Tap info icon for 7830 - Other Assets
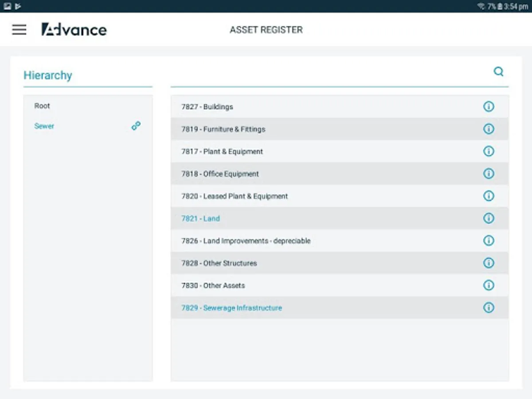The image size is (532, 399). point(489,285)
